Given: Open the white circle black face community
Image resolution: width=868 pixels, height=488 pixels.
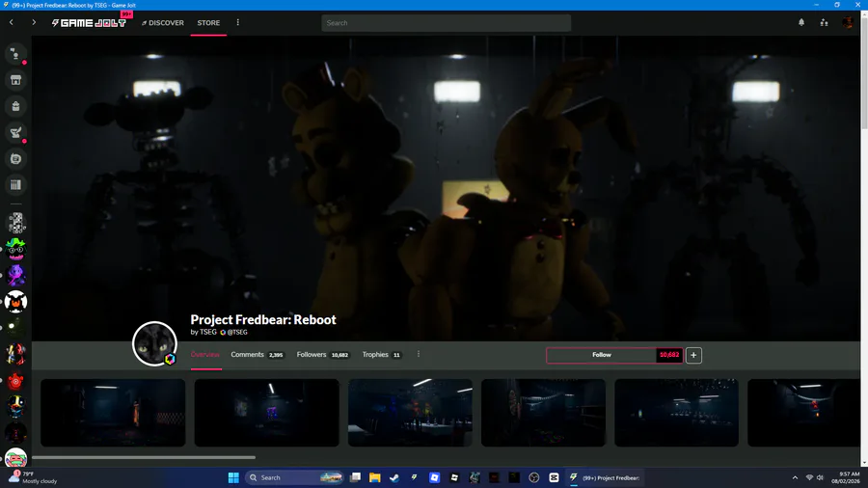Looking at the screenshot, I should (x=16, y=302).
